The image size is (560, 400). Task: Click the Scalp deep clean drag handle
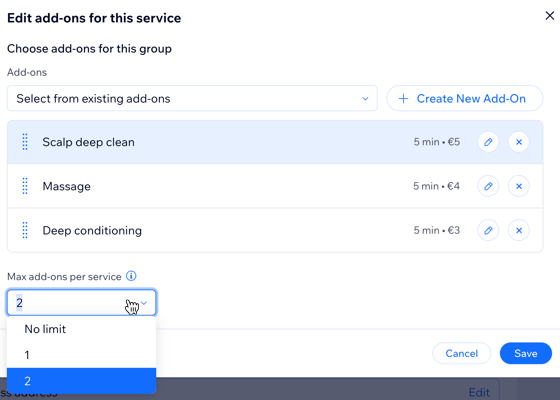click(x=25, y=142)
